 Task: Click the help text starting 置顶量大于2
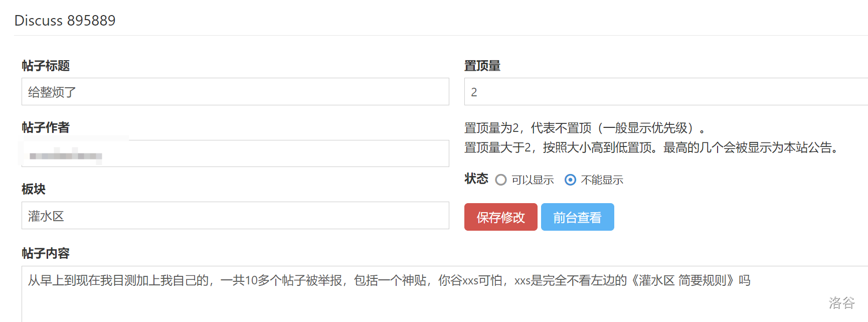(x=651, y=148)
